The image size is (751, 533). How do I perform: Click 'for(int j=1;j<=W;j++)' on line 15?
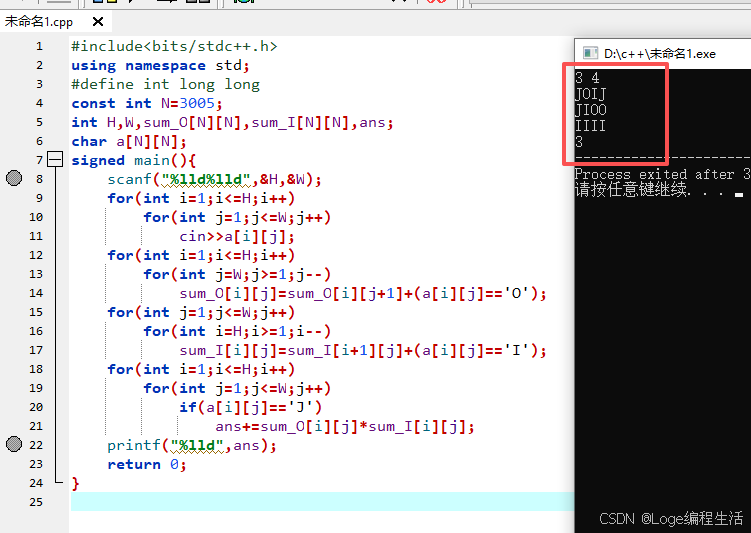click(x=201, y=312)
